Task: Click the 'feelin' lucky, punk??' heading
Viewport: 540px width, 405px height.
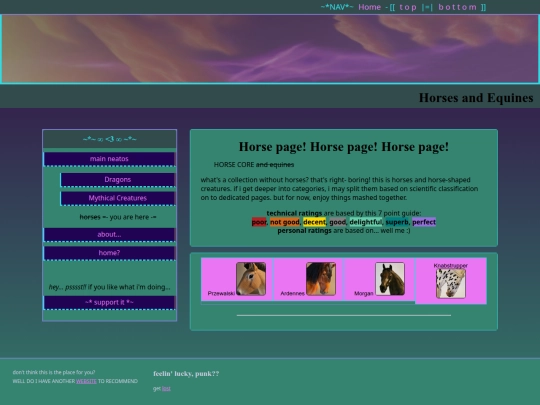Action: click(x=186, y=374)
